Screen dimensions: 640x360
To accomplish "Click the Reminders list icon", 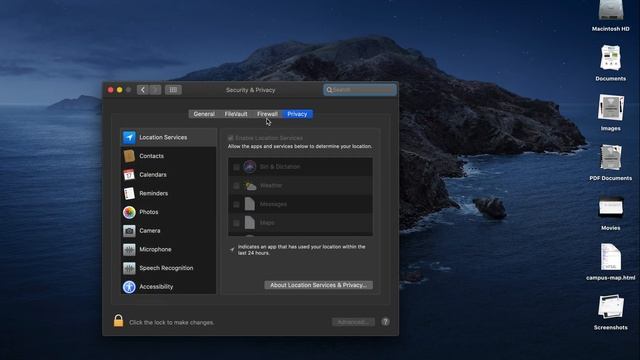I will 129,193.
